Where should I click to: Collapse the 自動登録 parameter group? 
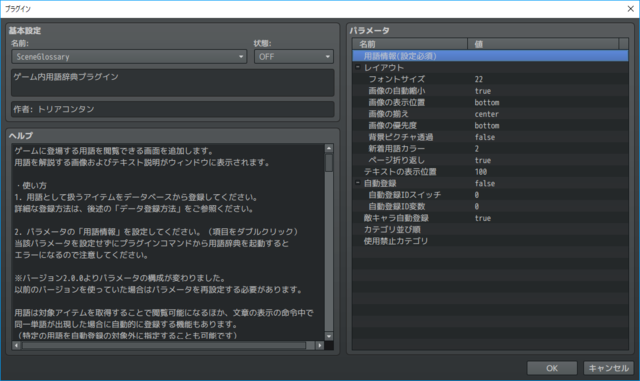coord(358,183)
